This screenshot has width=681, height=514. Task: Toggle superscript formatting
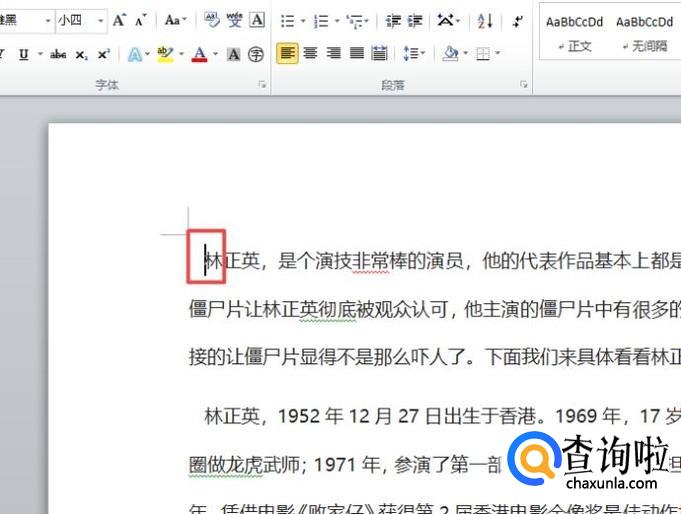(x=103, y=54)
